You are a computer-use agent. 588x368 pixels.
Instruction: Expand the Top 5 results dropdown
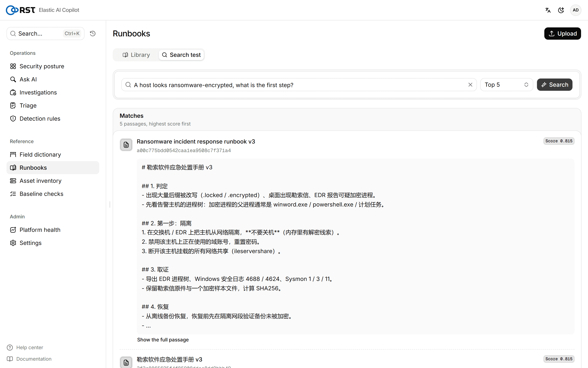pos(507,85)
